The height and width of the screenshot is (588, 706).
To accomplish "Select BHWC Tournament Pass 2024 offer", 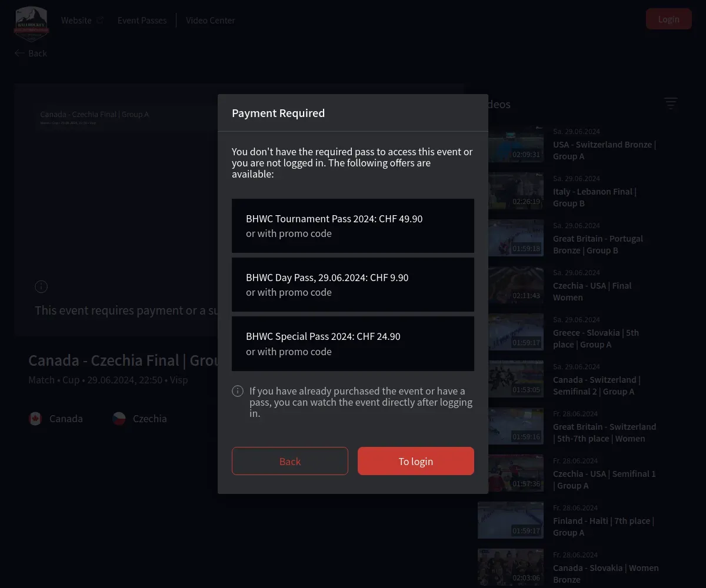I will pos(353,226).
